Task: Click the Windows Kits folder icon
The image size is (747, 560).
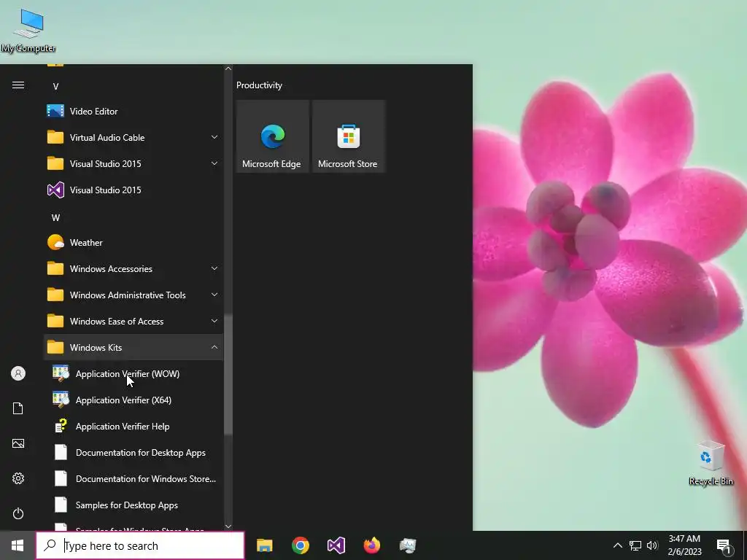Action: [55, 347]
